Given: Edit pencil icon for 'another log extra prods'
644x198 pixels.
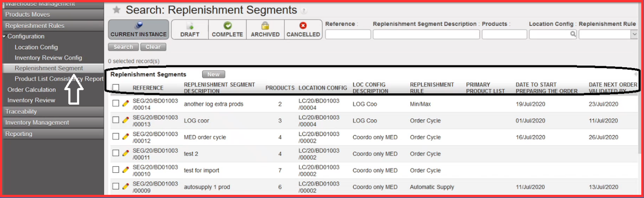Looking at the screenshot, I should (x=126, y=103).
